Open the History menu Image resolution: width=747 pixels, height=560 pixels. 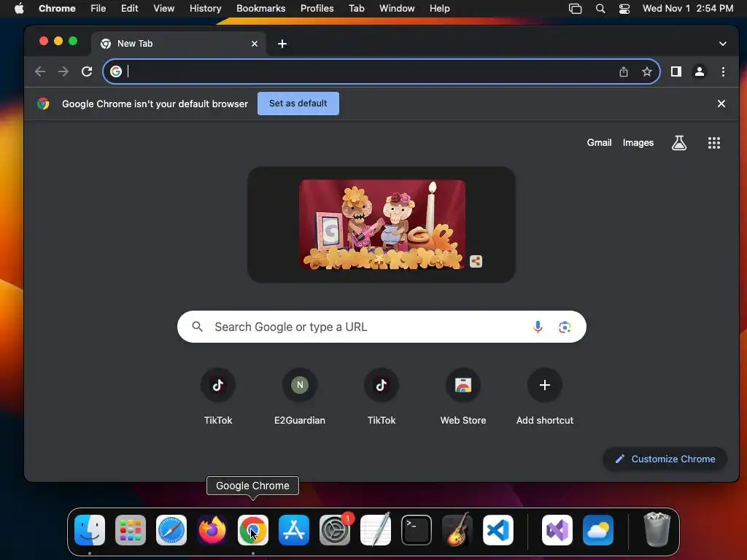click(205, 9)
